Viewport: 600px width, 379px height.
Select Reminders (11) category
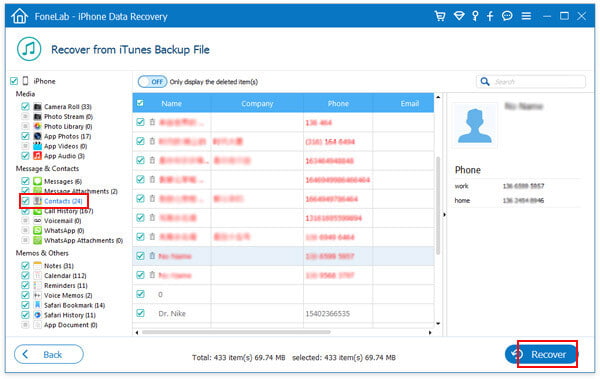click(66, 285)
